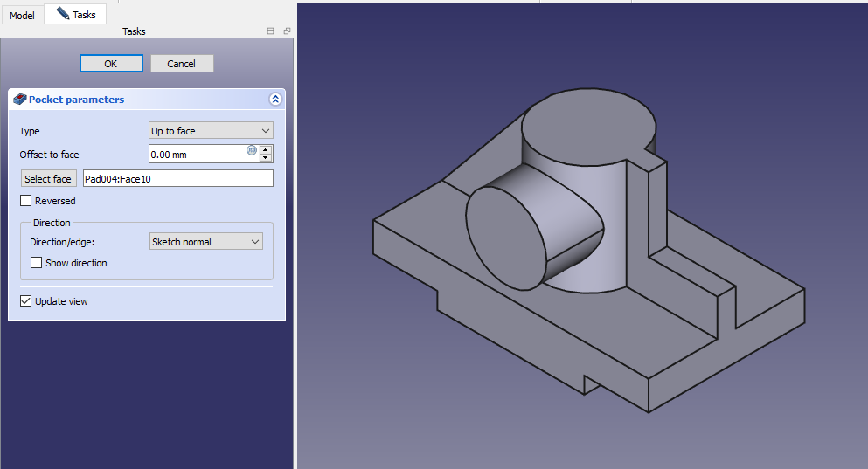Collapse the Pocket parameters section
This screenshot has width=868, height=469.
275,100
